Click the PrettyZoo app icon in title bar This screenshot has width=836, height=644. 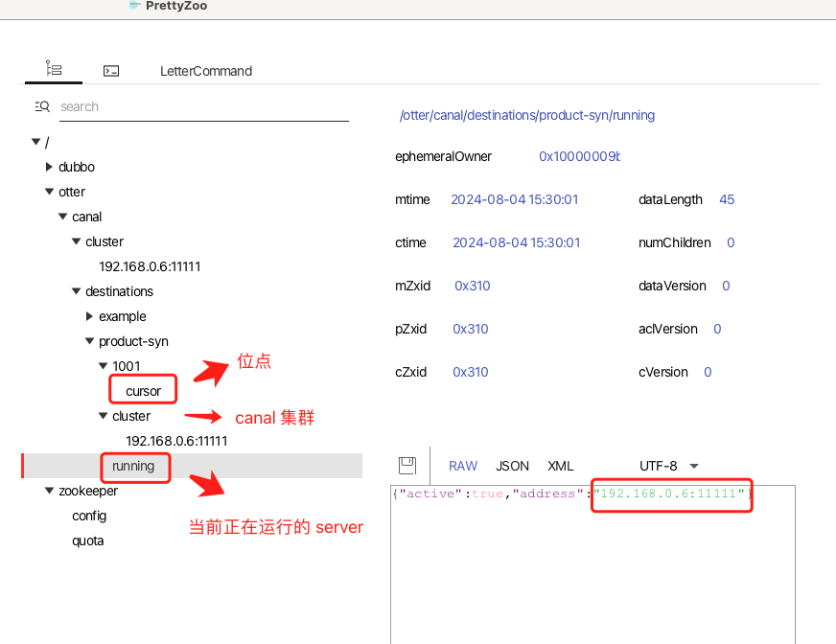135,6
